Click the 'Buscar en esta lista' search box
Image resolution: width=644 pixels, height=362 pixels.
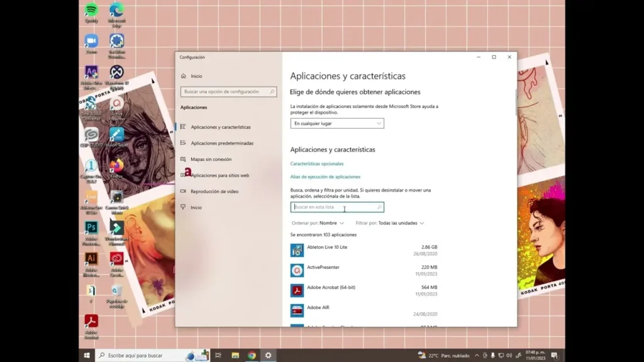(x=337, y=207)
